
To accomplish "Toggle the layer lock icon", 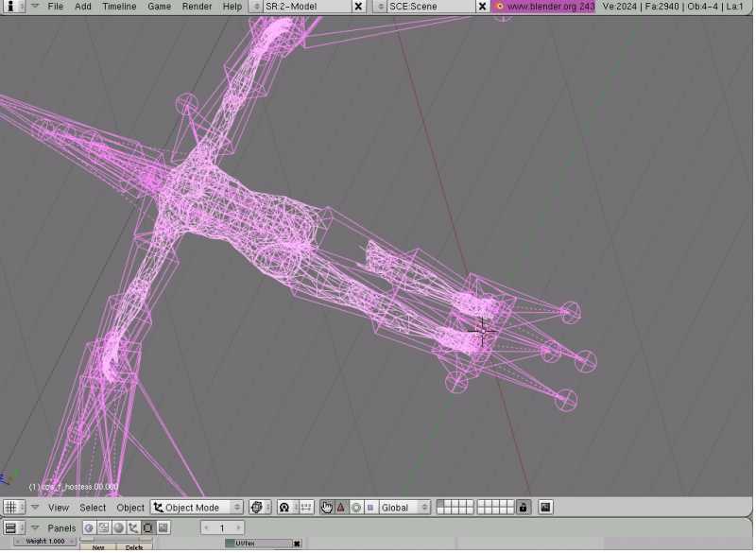I will (x=523, y=508).
